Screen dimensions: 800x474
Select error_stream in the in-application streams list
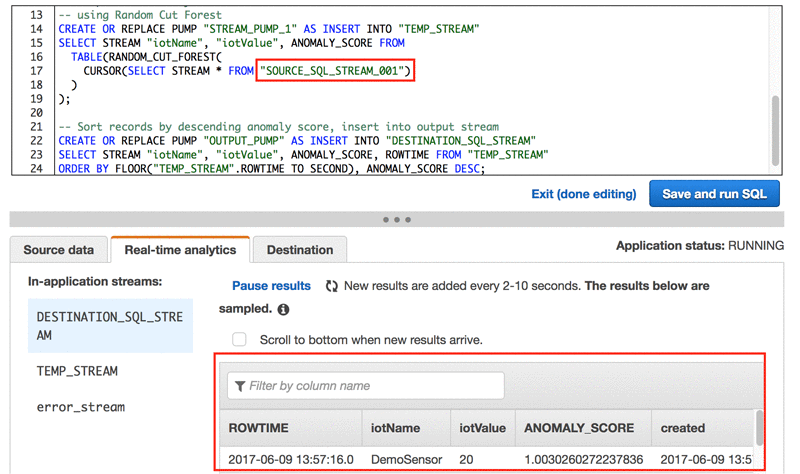coord(81,407)
